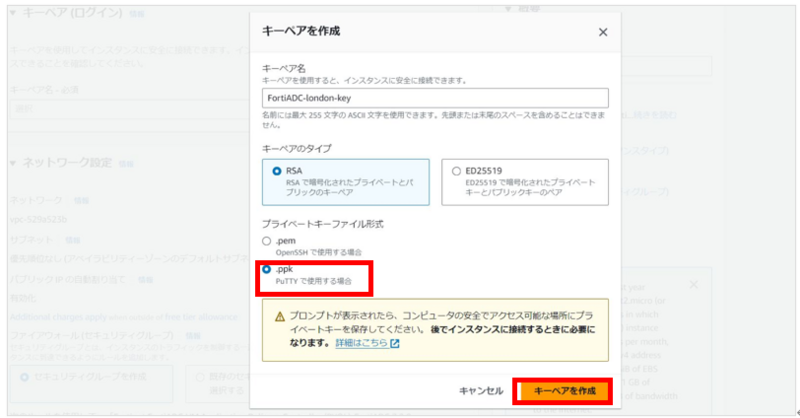The height and width of the screenshot is (418, 800).
Task: Click 情報 link next to ネットワーク設定
Action: click(x=126, y=164)
